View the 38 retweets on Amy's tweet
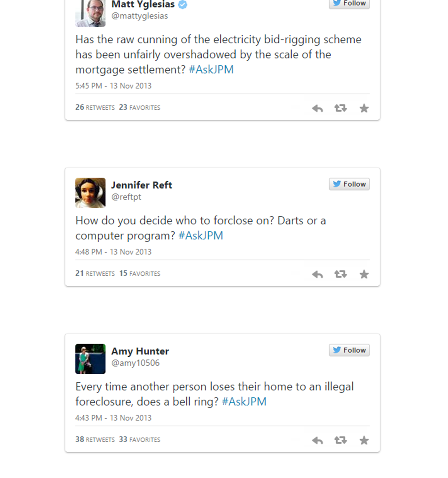 (95, 440)
